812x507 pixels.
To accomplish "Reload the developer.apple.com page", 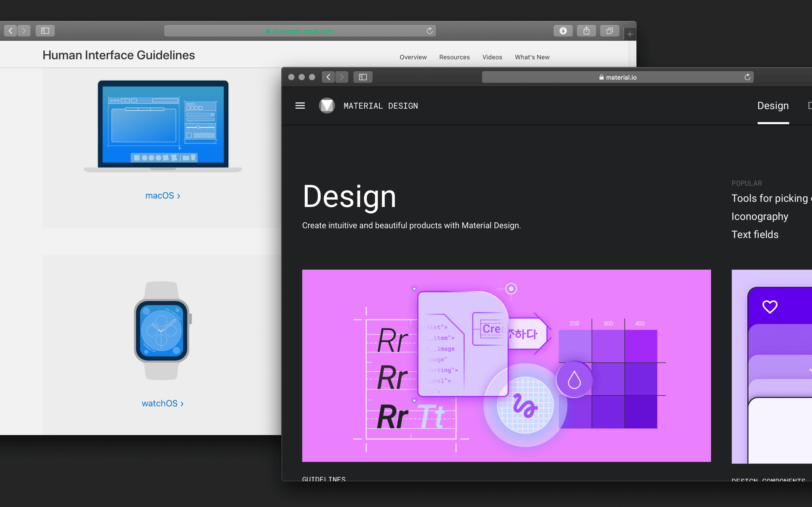I will click(x=429, y=31).
